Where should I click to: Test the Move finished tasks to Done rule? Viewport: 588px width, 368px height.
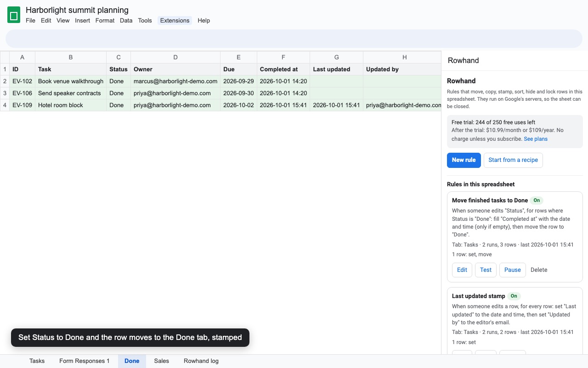click(x=486, y=270)
